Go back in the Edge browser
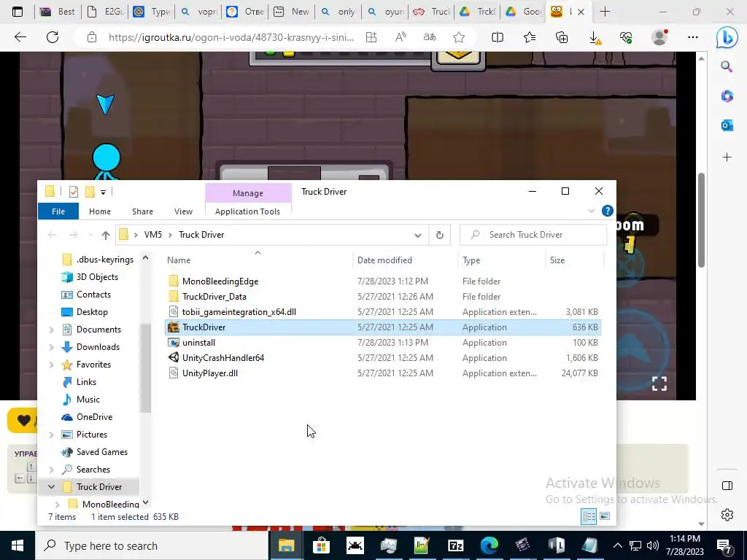Viewport: 747px width, 560px height. 20,37
